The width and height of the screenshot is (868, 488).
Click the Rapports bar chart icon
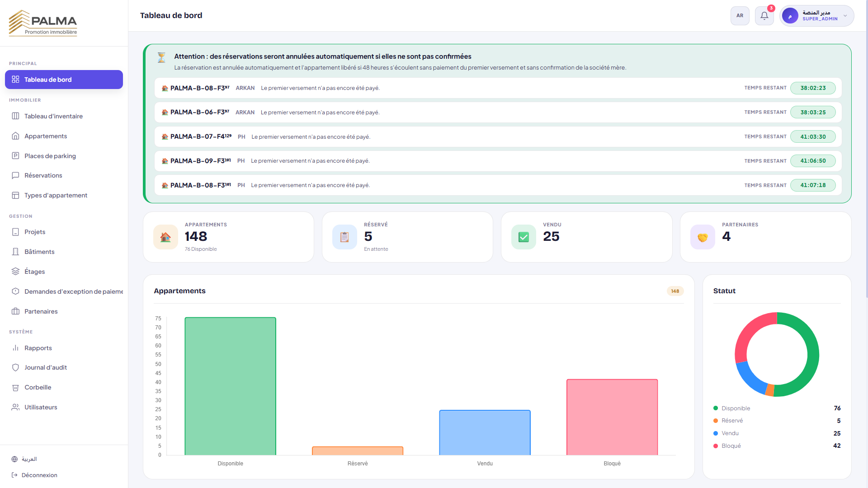click(x=15, y=348)
